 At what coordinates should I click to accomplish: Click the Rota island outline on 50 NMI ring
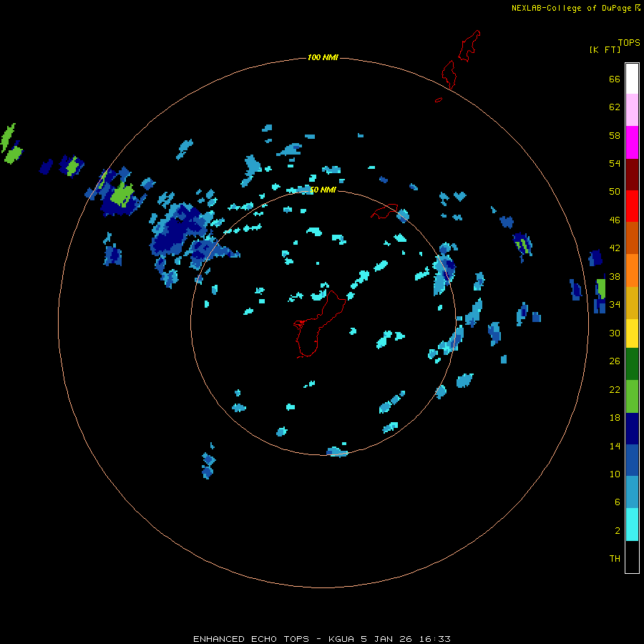(385, 211)
